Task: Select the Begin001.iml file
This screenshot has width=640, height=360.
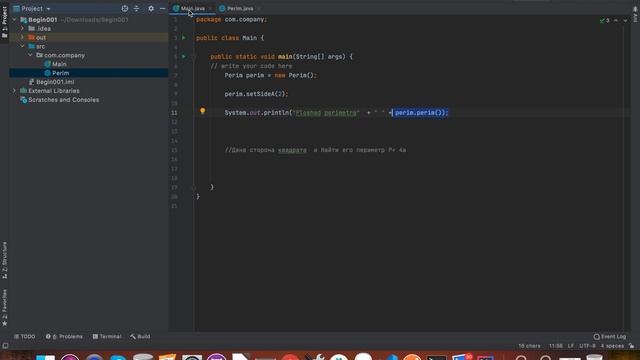Action: click(x=55, y=82)
